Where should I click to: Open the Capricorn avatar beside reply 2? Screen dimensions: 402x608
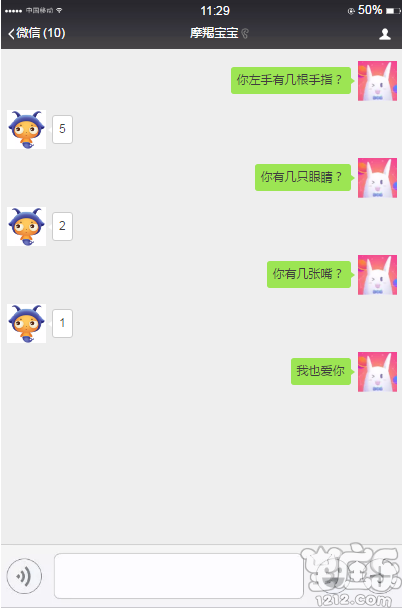(x=26, y=226)
